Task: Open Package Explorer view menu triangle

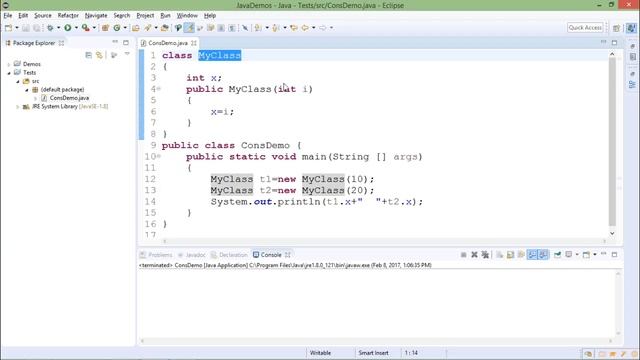Action: (127, 54)
